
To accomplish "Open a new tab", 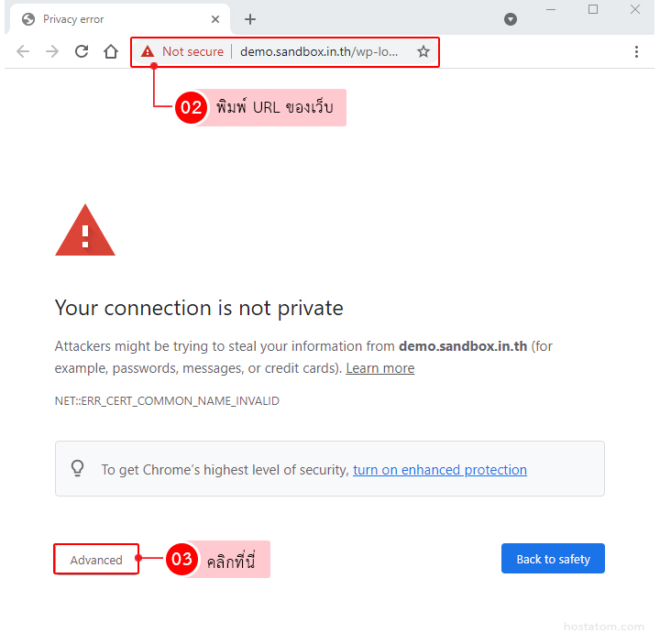I will [x=250, y=19].
